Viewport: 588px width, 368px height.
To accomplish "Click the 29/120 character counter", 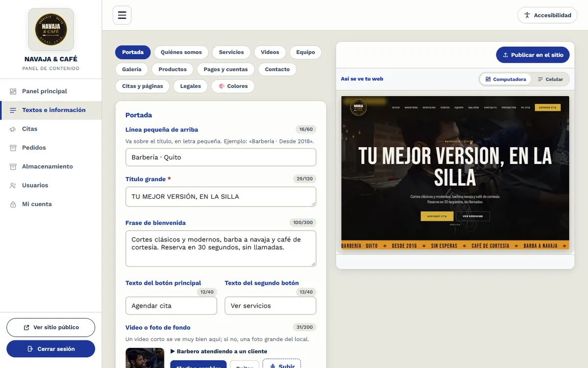I will [x=304, y=179].
